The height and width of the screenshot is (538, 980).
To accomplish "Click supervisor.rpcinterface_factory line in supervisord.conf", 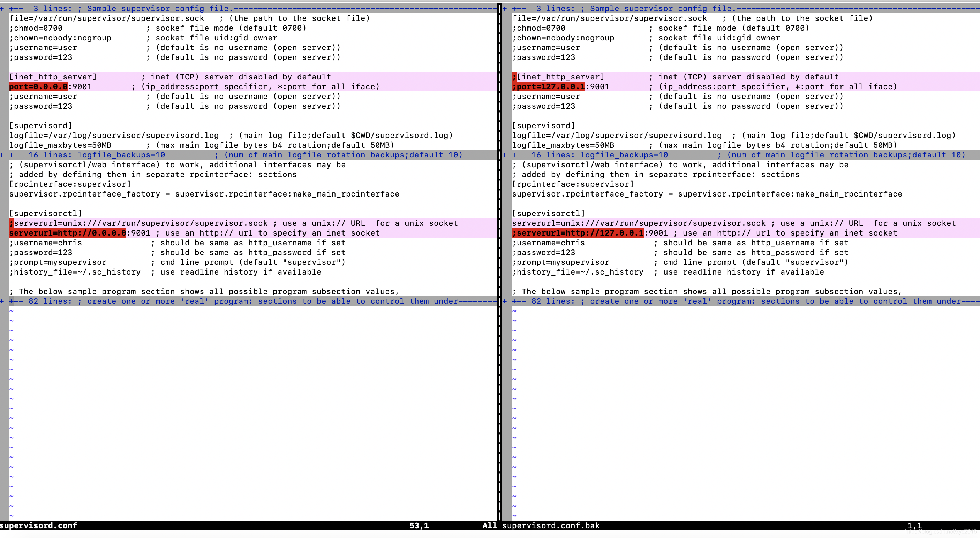I will pyautogui.click(x=204, y=194).
